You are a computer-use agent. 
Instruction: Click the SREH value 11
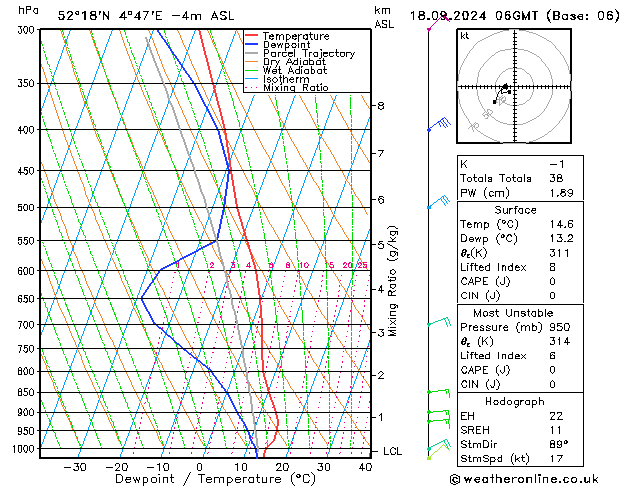[556, 430]
